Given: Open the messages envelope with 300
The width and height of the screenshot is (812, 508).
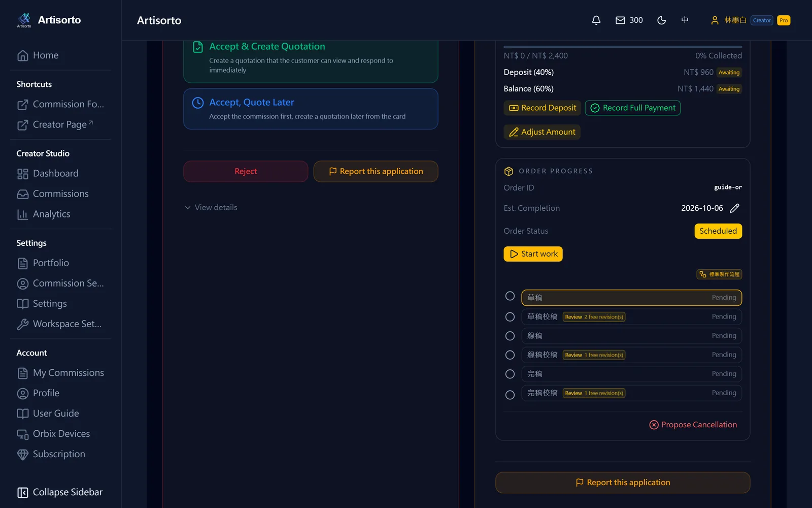Looking at the screenshot, I should 629,20.
